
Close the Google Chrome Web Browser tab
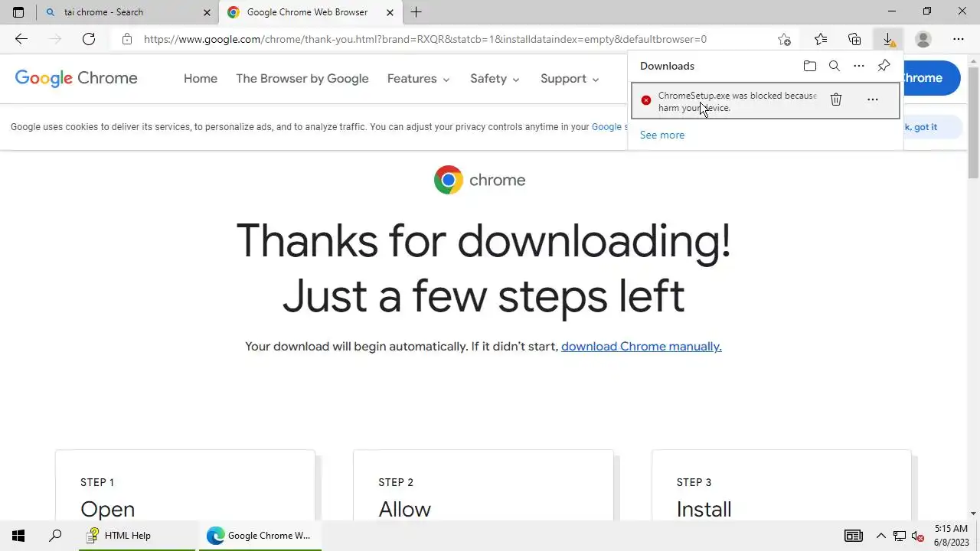tap(390, 12)
